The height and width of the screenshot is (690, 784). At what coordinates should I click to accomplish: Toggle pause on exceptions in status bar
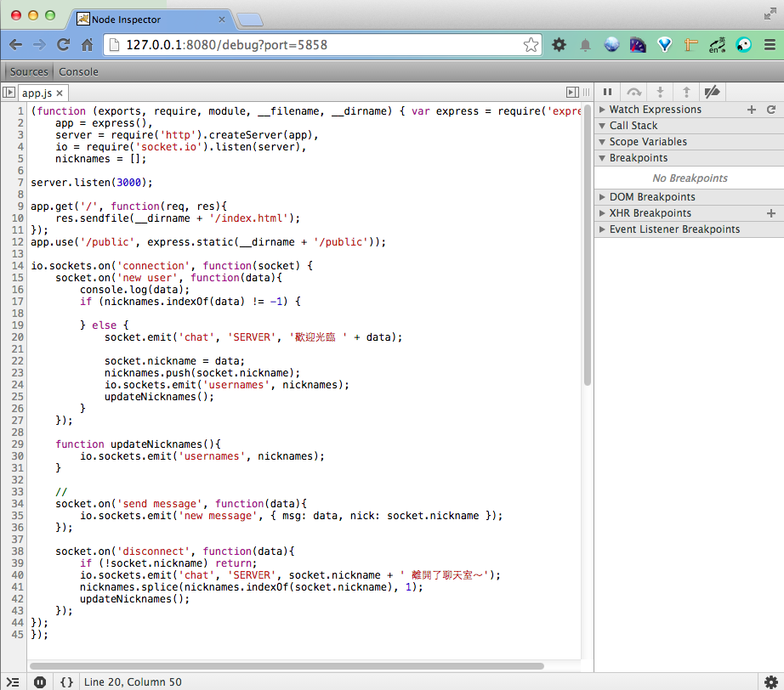tap(40, 682)
